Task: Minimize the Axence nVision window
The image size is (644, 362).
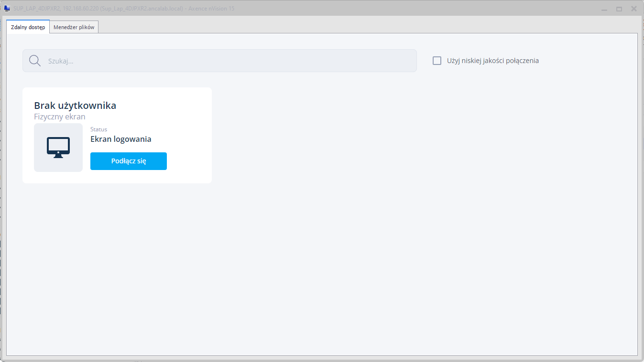Action: (604, 9)
